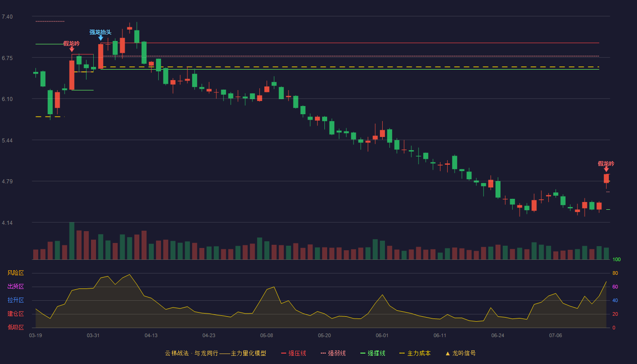The height and width of the screenshot is (364, 637).
Task: Click the 60 indicator scale label
Action: tap(615, 287)
